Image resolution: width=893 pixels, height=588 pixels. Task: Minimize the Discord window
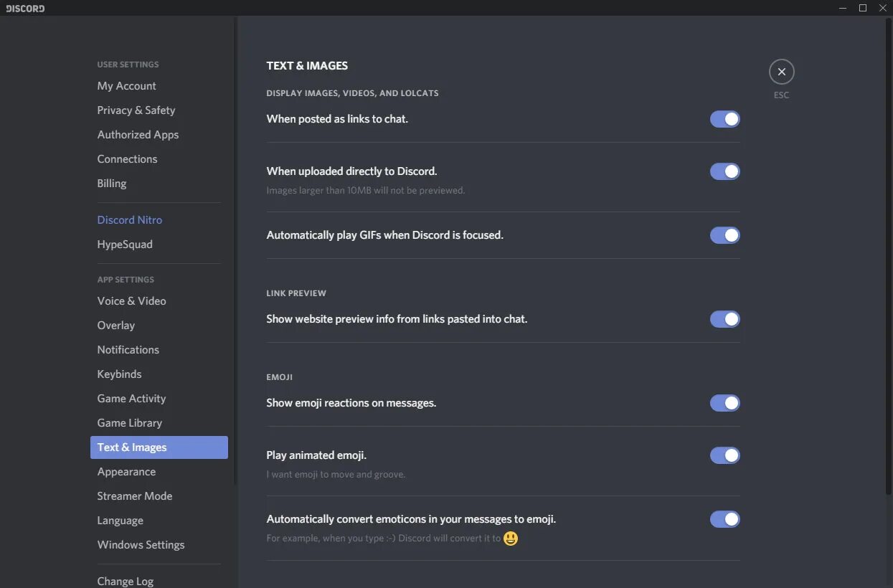pyautogui.click(x=842, y=8)
